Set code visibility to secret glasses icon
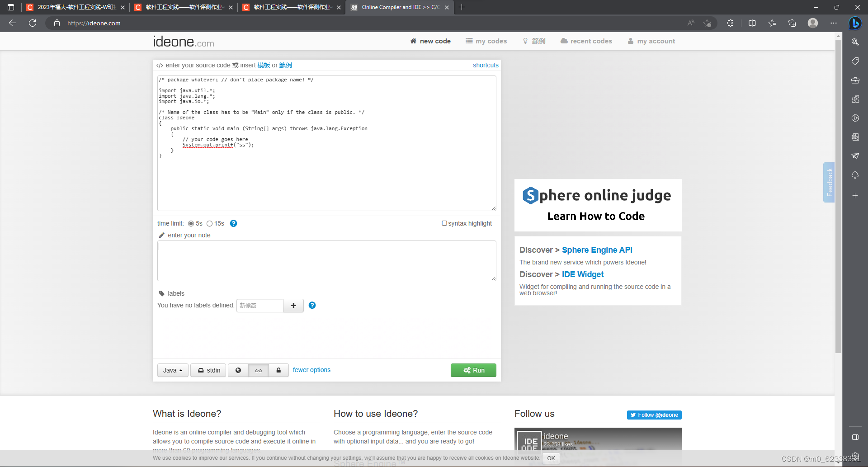Screen dimensions: 868x467 pyautogui.click(x=259, y=370)
